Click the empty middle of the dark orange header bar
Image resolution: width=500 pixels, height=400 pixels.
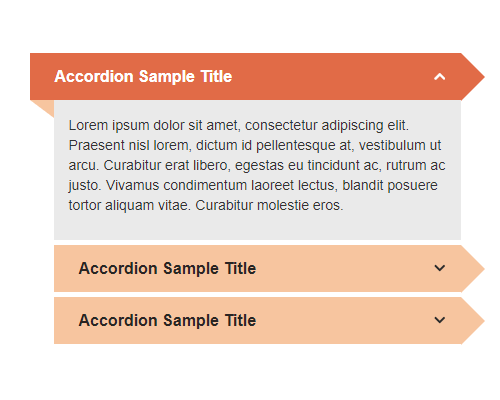(x=333, y=77)
